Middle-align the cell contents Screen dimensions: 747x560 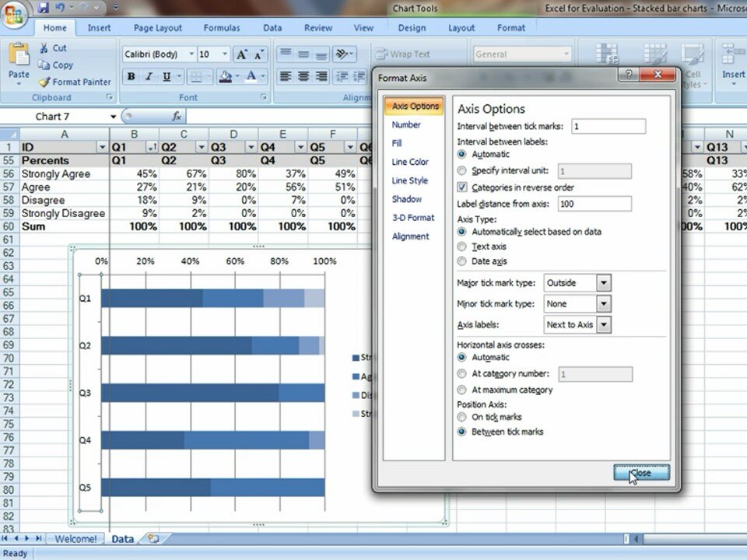pos(303,54)
